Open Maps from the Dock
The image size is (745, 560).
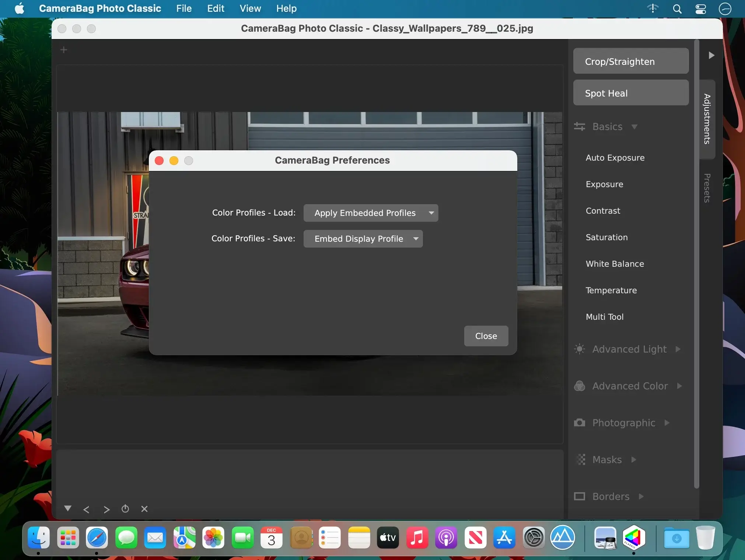(184, 538)
